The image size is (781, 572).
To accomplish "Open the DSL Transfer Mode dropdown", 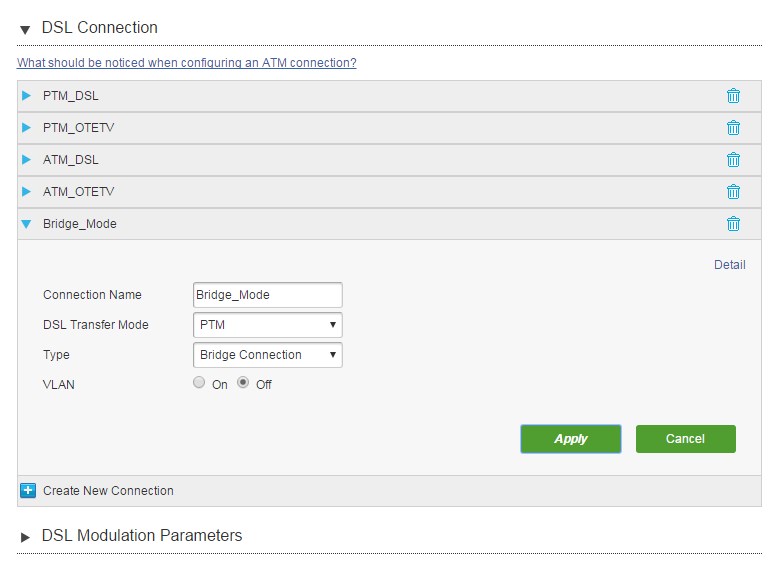I will [267, 325].
